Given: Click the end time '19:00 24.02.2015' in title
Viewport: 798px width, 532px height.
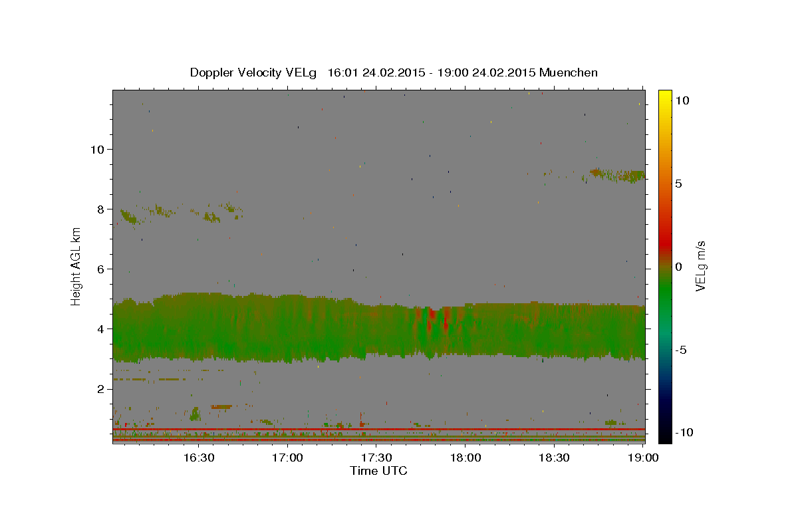Looking at the screenshot, I should (487, 72).
